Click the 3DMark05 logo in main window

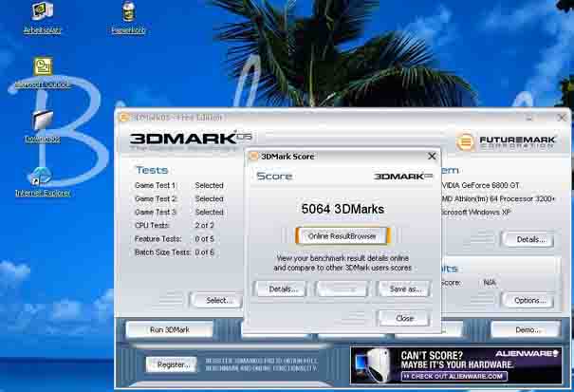[191, 140]
